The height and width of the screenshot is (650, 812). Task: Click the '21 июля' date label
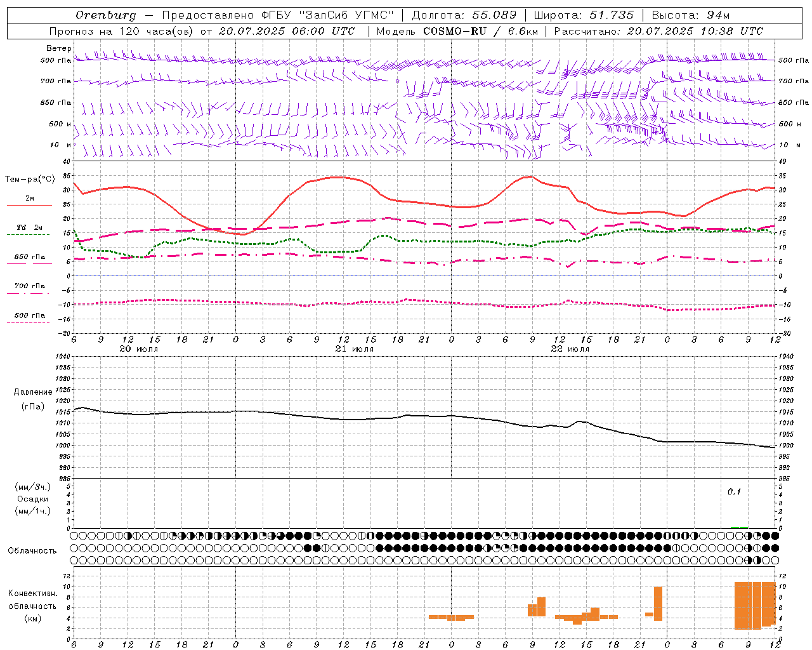[355, 349]
